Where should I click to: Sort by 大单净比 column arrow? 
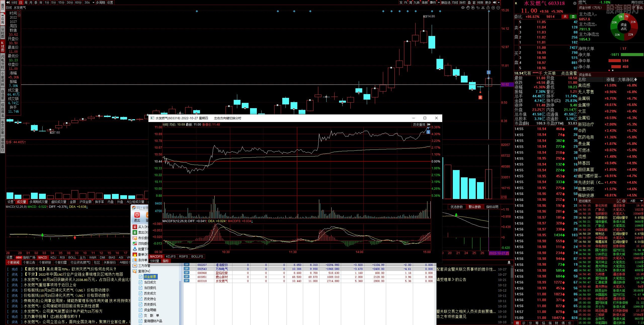(x=636, y=79)
